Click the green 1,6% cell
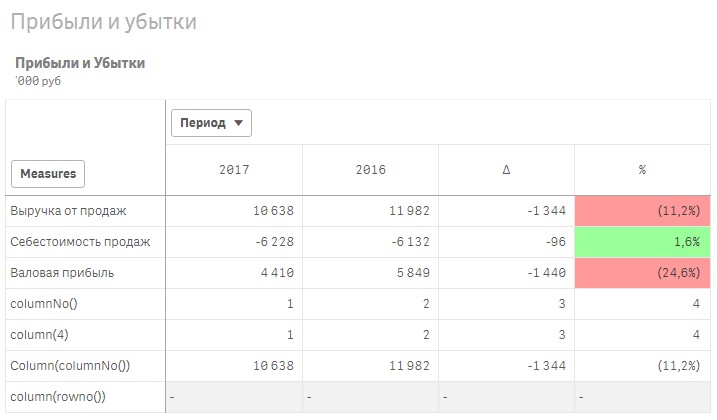The width and height of the screenshot is (717, 420). (x=642, y=242)
